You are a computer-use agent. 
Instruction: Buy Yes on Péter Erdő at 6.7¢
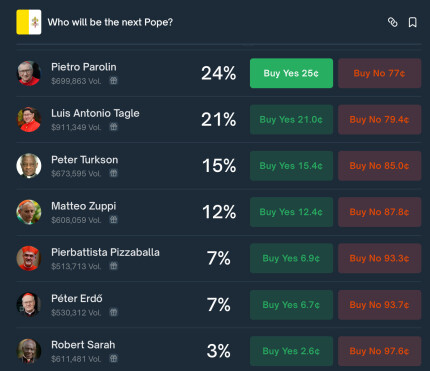pos(291,305)
